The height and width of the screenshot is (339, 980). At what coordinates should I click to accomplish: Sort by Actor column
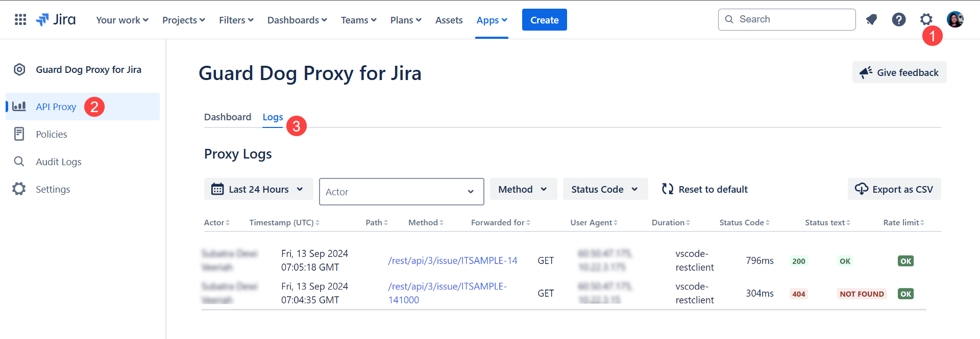[x=216, y=223]
